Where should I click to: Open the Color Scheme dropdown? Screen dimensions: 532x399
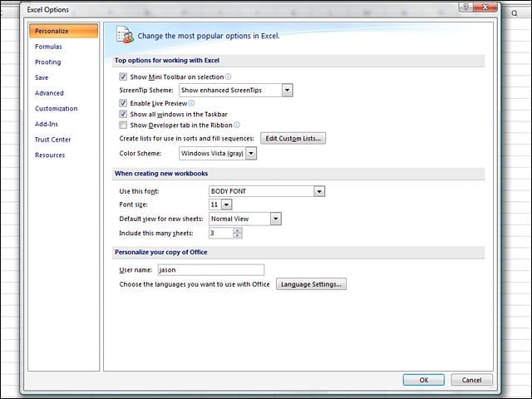coord(251,153)
